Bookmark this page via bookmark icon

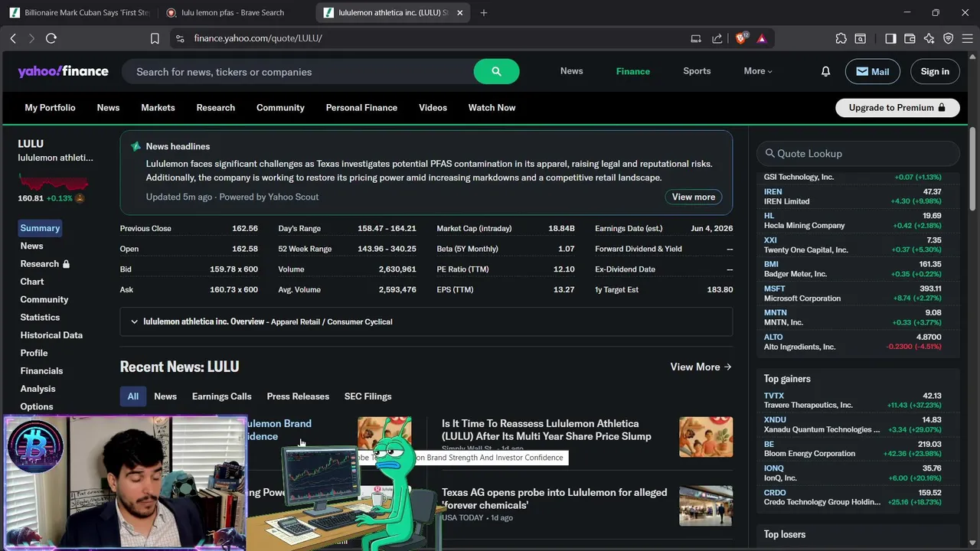tap(155, 38)
